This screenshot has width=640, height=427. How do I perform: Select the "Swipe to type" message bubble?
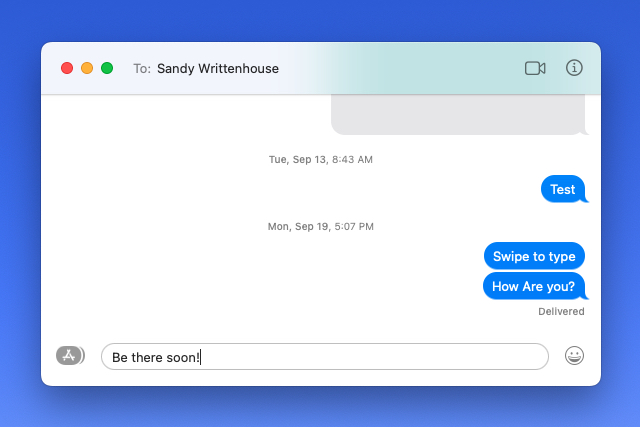[534, 256]
